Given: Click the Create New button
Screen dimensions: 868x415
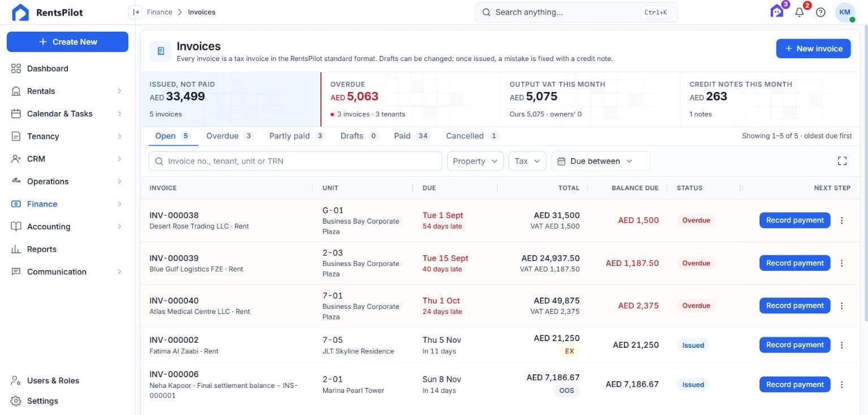Looking at the screenshot, I should [x=67, y=42].
